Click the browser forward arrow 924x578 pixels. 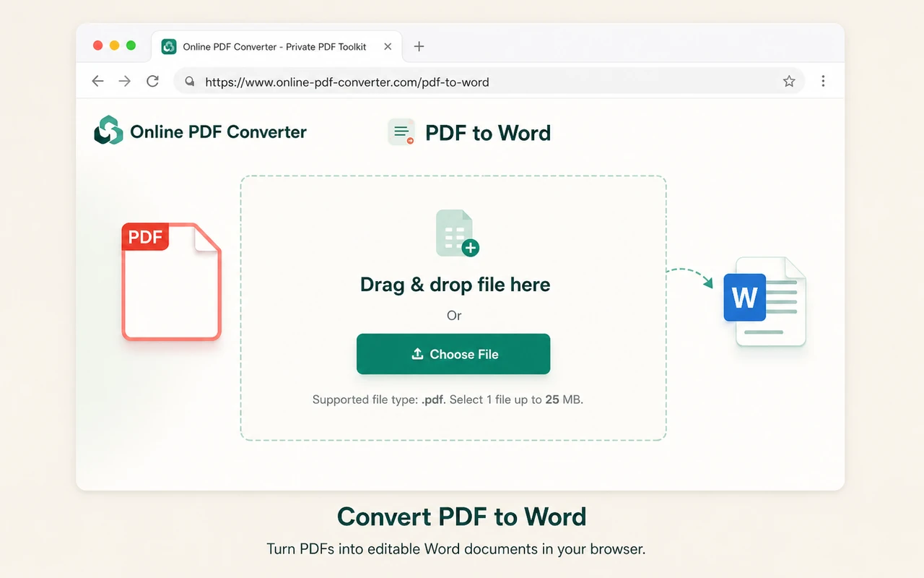click(125, 82)
